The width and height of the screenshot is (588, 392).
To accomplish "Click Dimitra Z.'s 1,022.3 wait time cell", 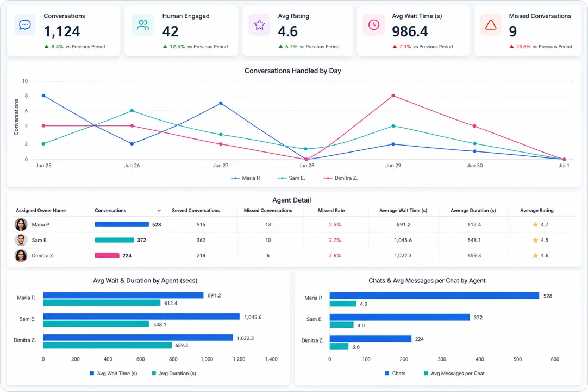I will [x=403, y=256].
